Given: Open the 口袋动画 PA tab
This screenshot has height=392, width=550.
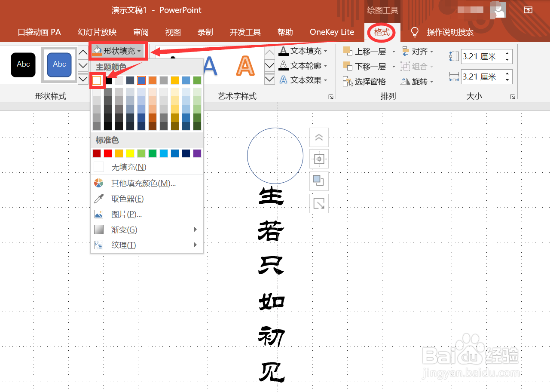Looking at the screenshot, I should pos(40,32).
